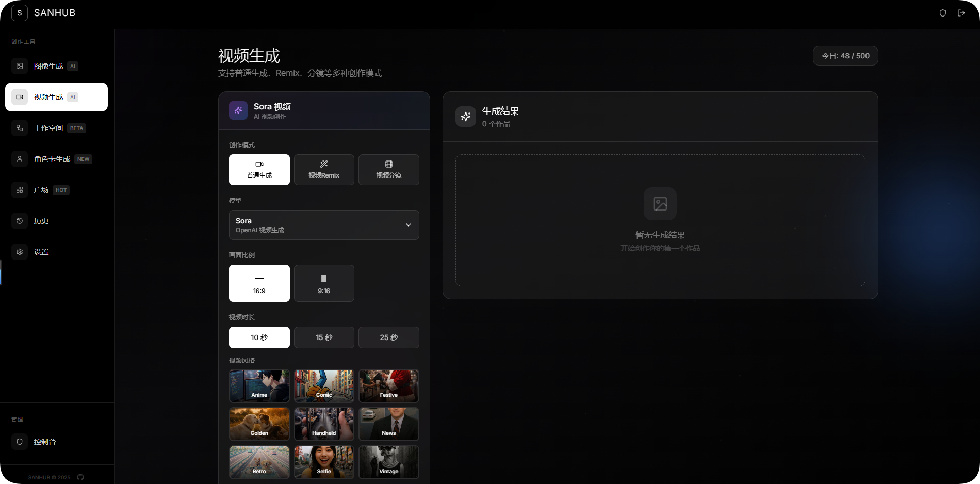Click the empty result image placeholder icon
980x484 pixels.
point(660,204)
